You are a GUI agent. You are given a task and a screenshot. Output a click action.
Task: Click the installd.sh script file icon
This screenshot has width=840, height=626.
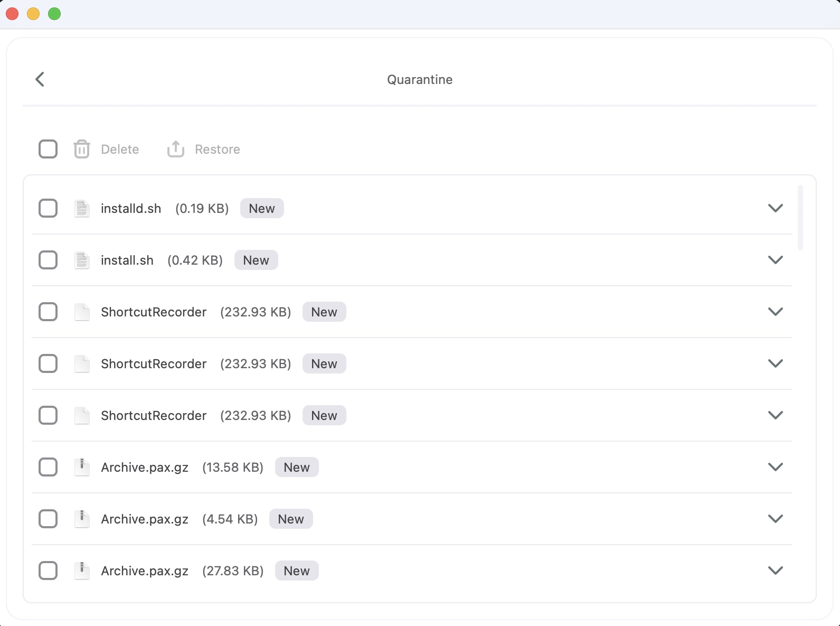tap(82, 209)
